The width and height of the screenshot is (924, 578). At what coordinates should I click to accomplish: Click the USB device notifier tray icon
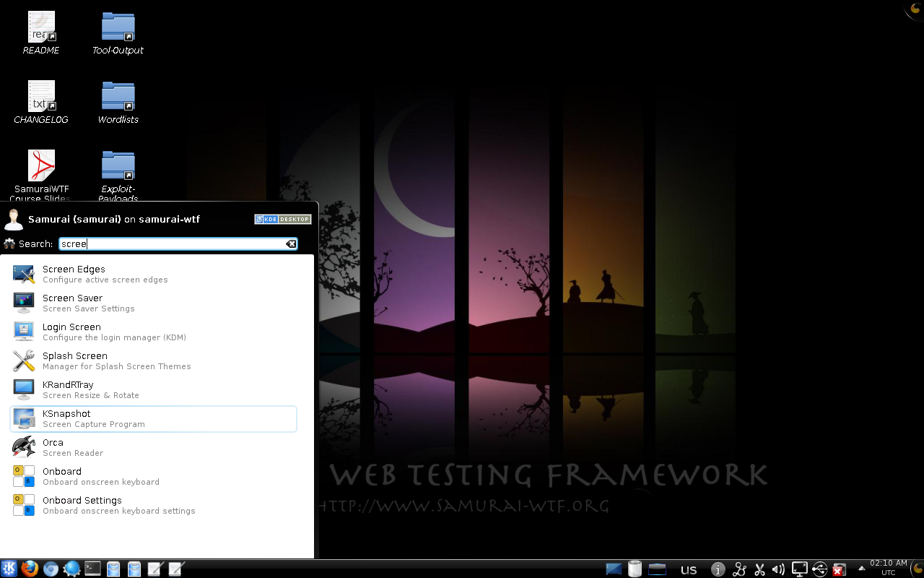click(820, 569)
